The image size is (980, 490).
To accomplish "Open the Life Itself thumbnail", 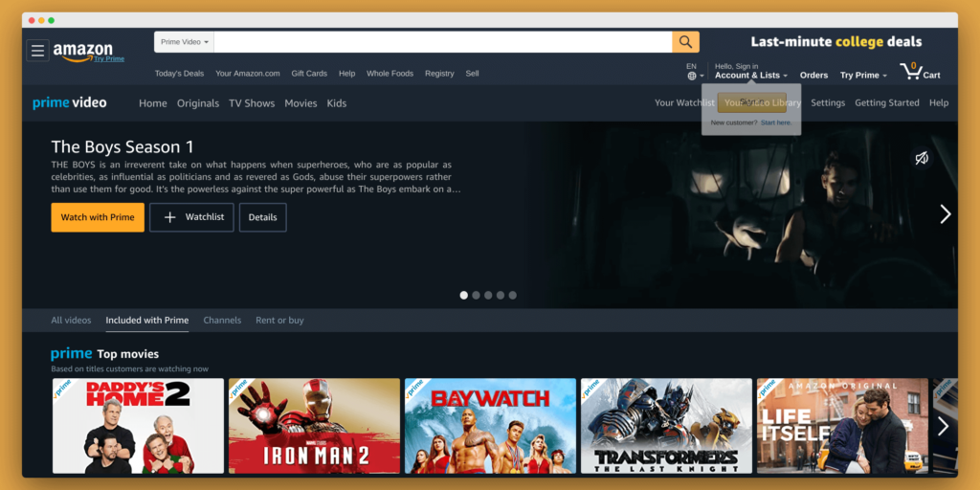I will 842,426.
